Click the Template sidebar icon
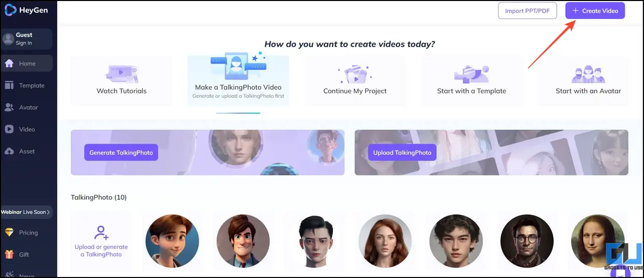Screen dimensions: 644x278 click(x=9, y=86)
